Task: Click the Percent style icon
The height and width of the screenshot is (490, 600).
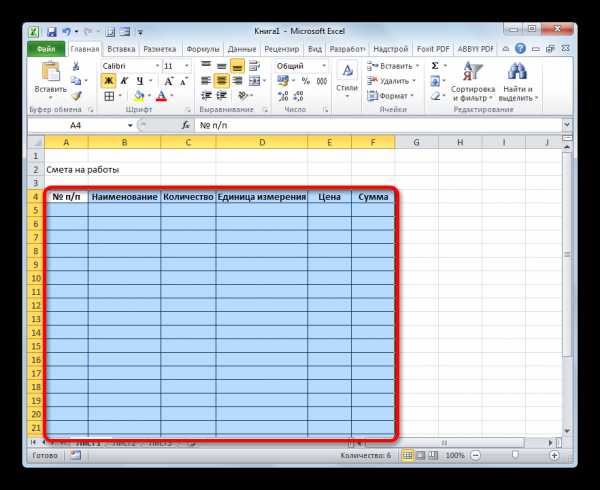Action: coord(305,81)
